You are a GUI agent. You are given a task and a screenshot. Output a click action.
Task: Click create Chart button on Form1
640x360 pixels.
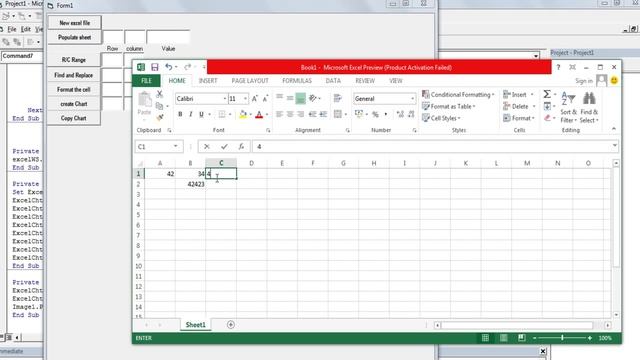click(x=74, y=104)
